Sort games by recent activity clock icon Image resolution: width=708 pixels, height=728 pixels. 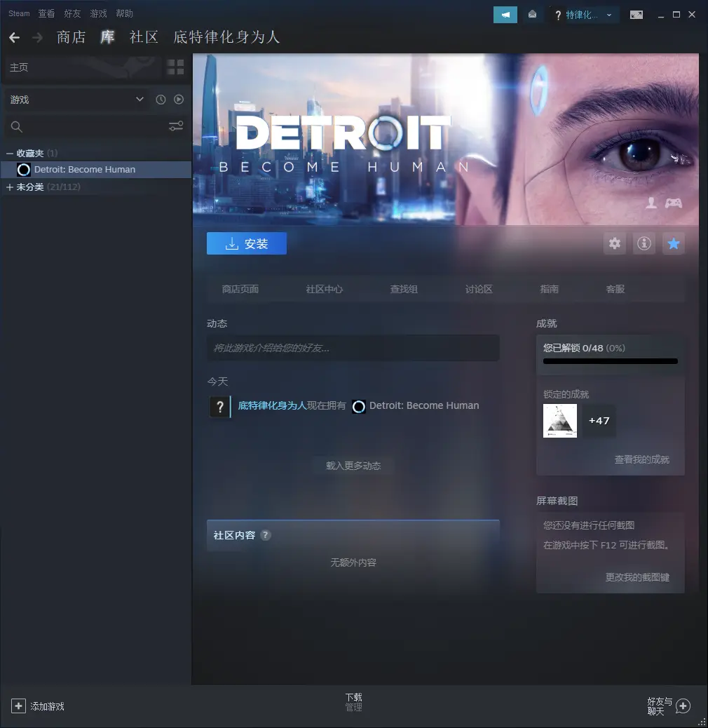coord(161,100)
